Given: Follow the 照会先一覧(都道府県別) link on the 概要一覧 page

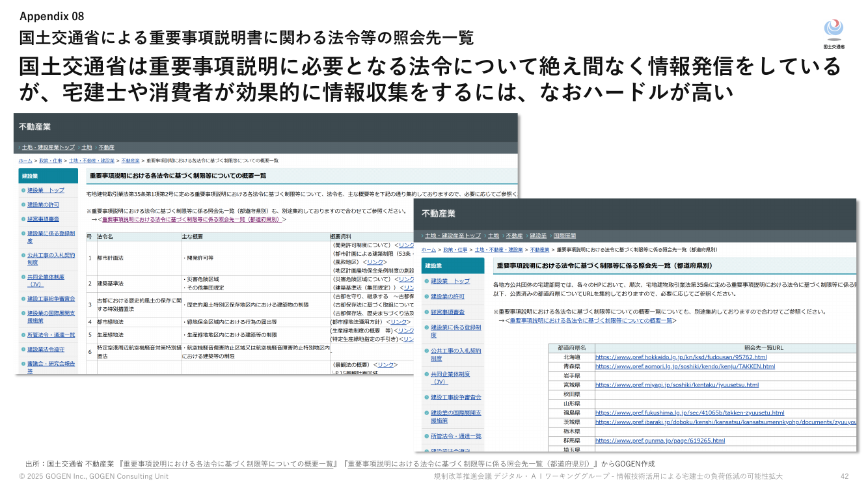Looking at the screenshot, I should tap(191, 219).
